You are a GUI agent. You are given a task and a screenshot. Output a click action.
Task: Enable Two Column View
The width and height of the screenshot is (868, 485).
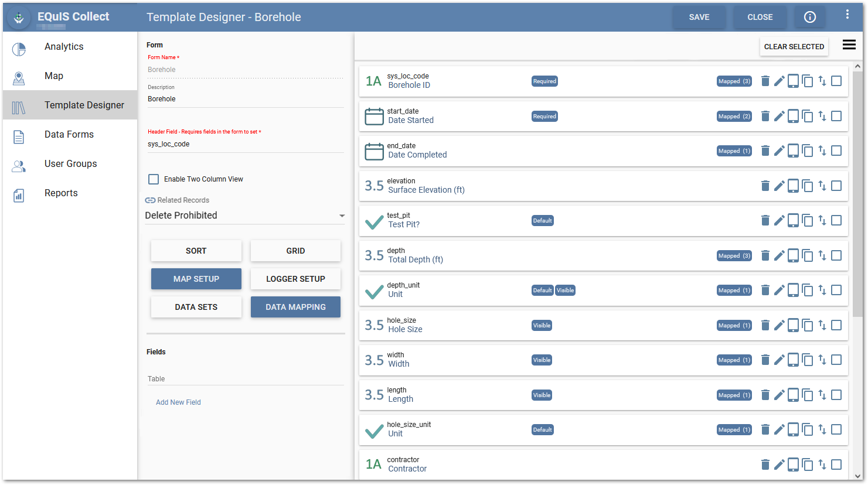(154, 179)
